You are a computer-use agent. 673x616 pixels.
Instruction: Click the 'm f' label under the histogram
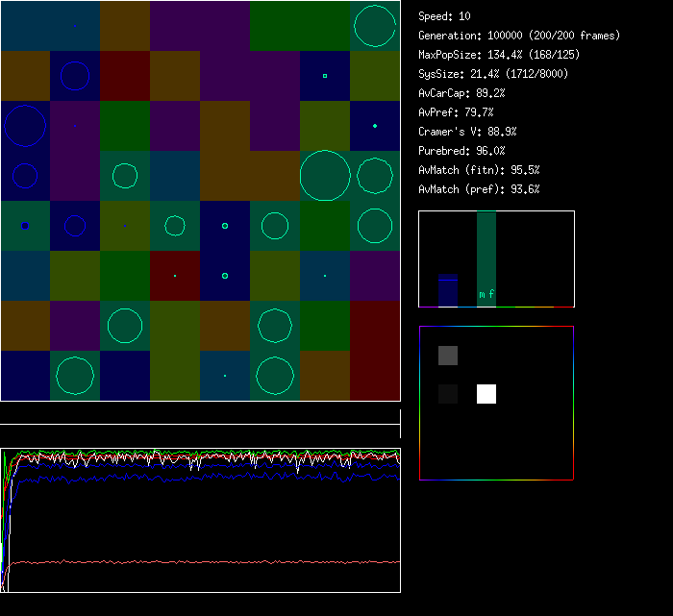coord(486,295)
